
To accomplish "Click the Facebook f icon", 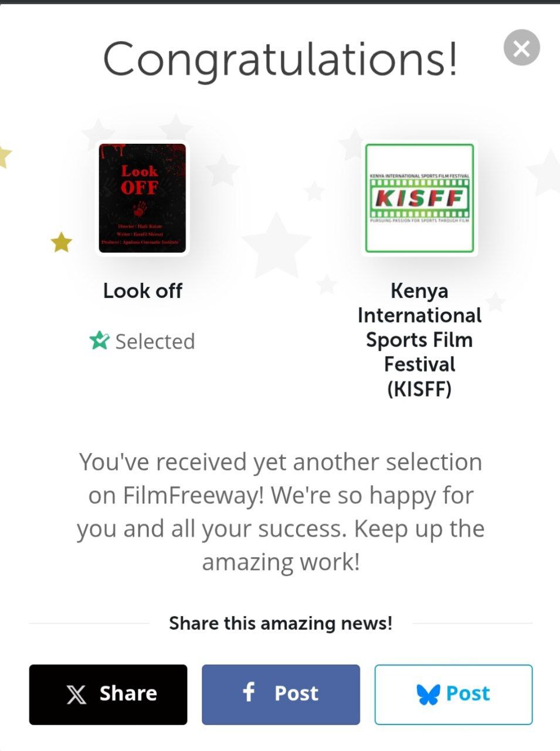I will click(249, 692).
